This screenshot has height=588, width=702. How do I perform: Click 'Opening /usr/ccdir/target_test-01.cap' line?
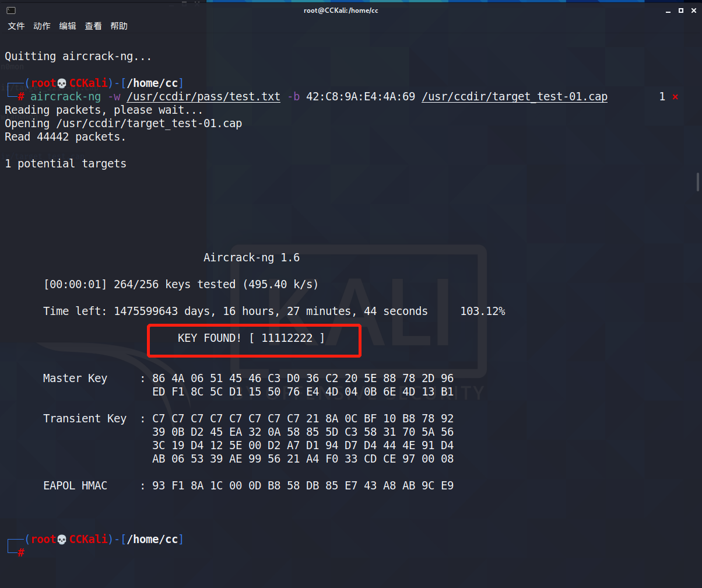click(x=123, y=124)
